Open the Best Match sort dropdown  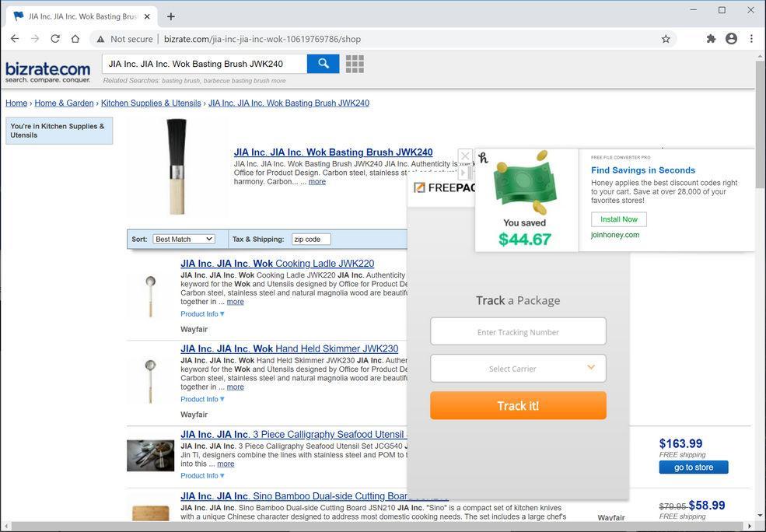click(x=184, y=239)
